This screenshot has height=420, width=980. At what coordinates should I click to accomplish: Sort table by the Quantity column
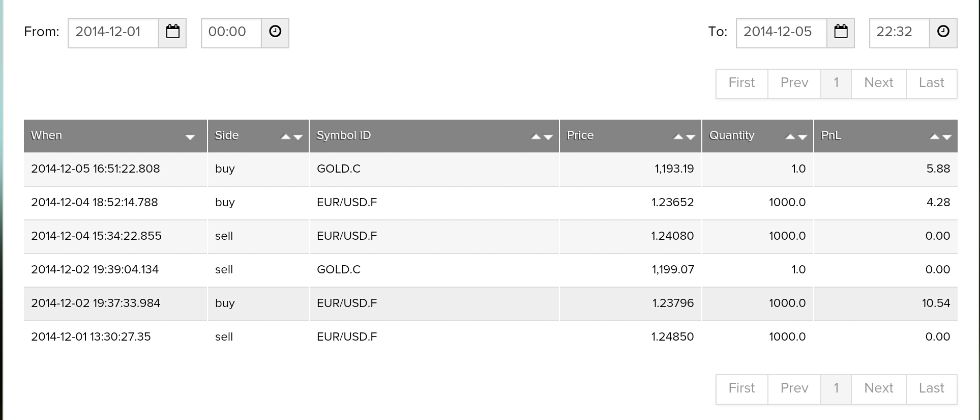pyautogui.click(x=796, y=136)
